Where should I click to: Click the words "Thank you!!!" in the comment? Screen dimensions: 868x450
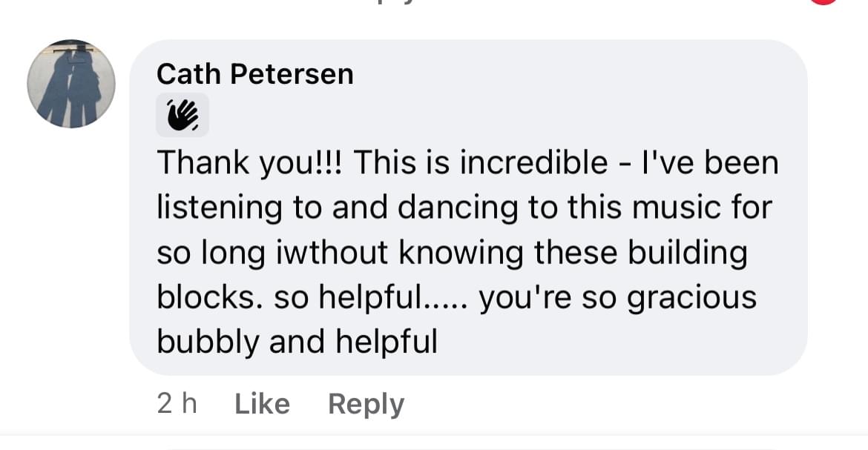pos(249,163)
